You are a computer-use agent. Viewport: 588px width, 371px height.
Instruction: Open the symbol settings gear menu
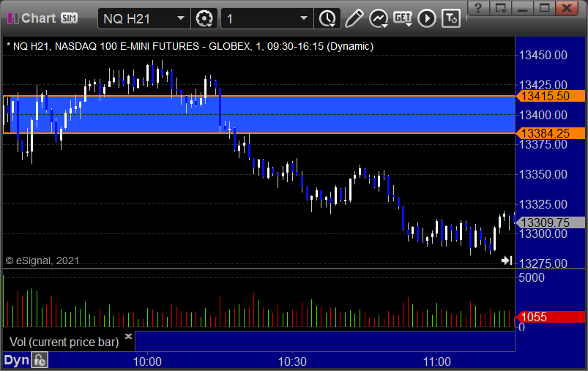pyautogui.click(x=204, y=18)
